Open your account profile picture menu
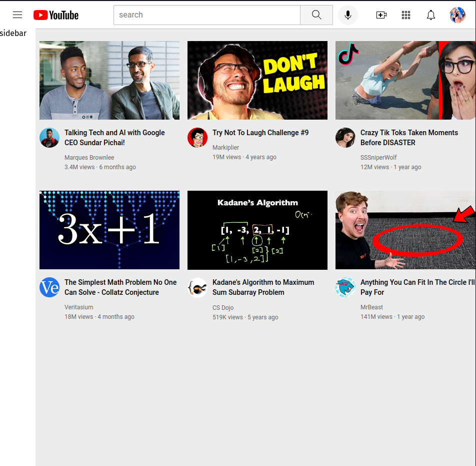476x466 pixels. pyautogui.click(x=457, y=15)
